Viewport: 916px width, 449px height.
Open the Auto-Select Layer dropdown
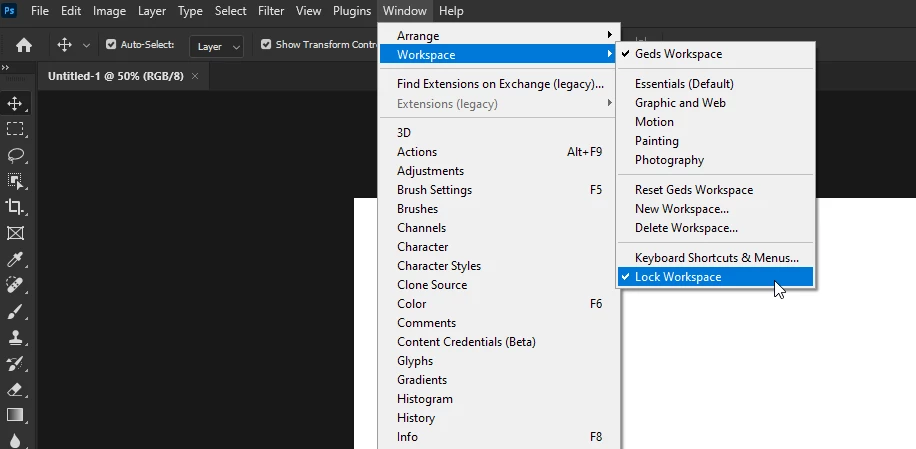coord(216,47)
